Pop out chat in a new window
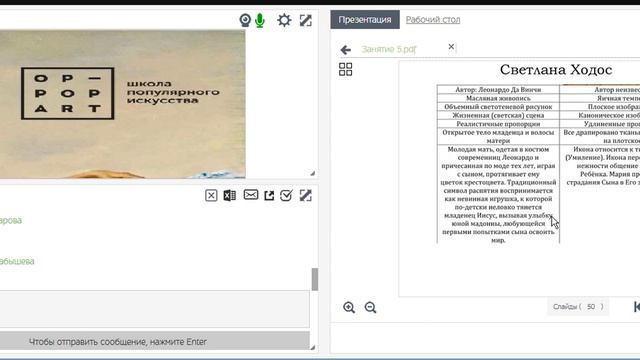 tap(269, 196)
